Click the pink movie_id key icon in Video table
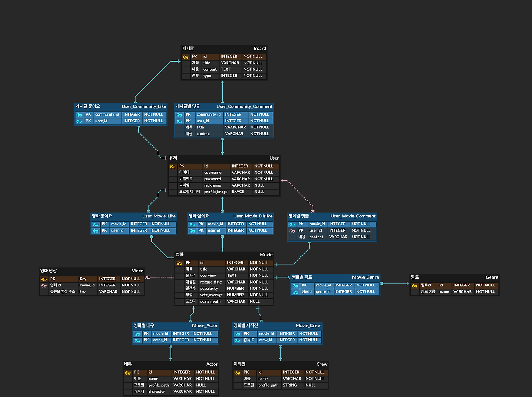 (44, 286)
